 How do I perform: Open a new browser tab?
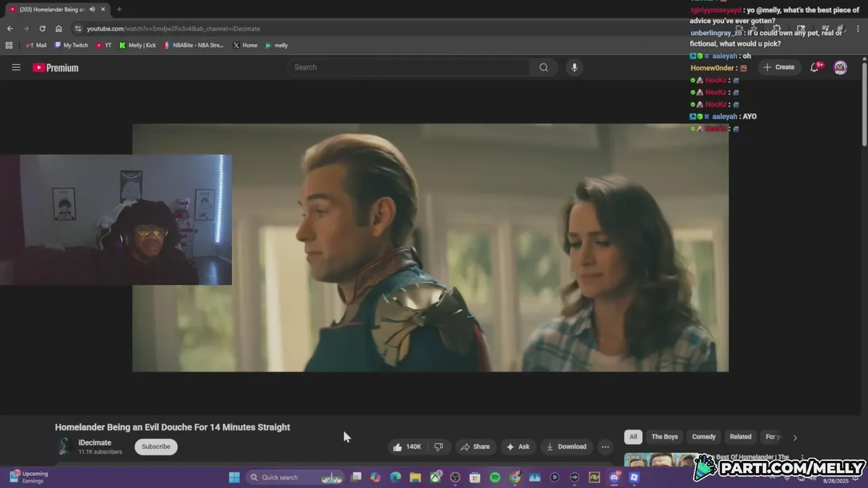119,9
